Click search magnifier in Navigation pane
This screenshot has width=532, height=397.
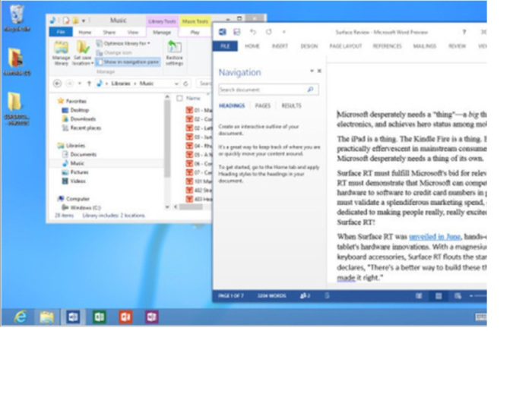point(310,90)
